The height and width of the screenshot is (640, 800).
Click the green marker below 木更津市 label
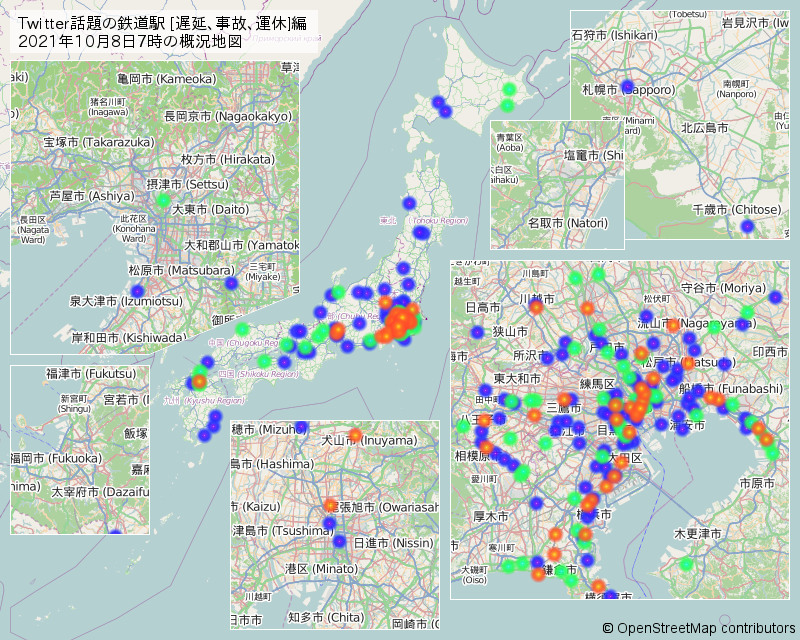coord(686,564)
